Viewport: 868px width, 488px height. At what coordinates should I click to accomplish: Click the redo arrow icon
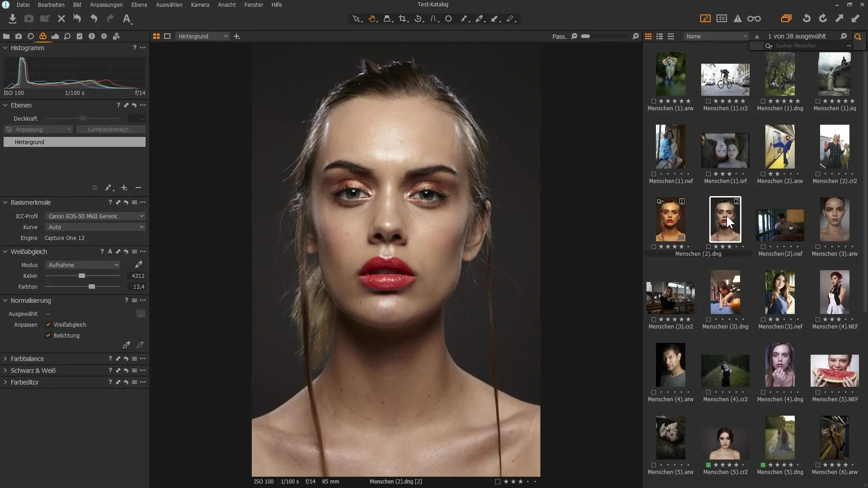coord(110,19)
